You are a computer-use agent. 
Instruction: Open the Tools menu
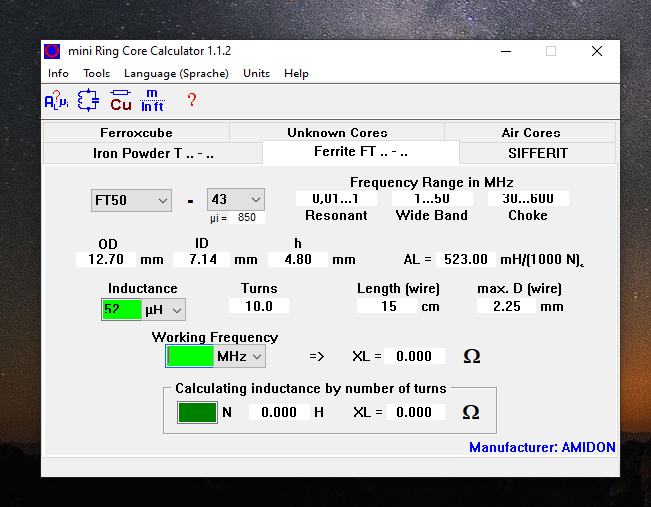[96, 73]
